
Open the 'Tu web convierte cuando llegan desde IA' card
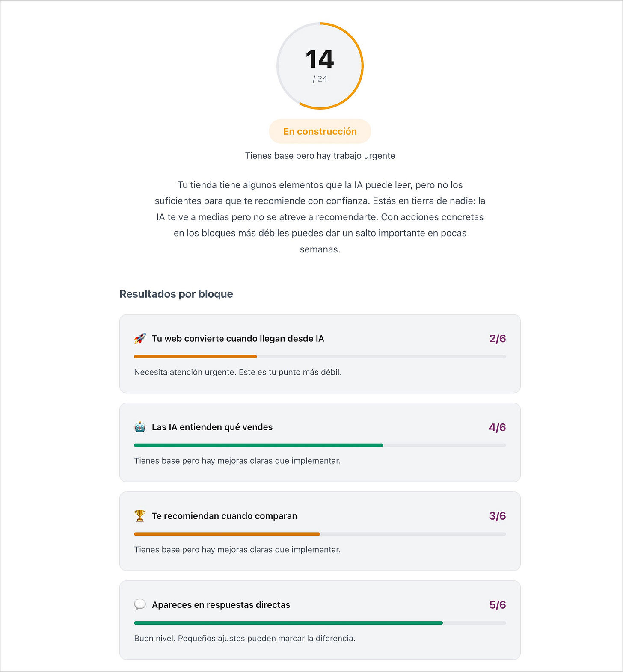tap(320, 354)
